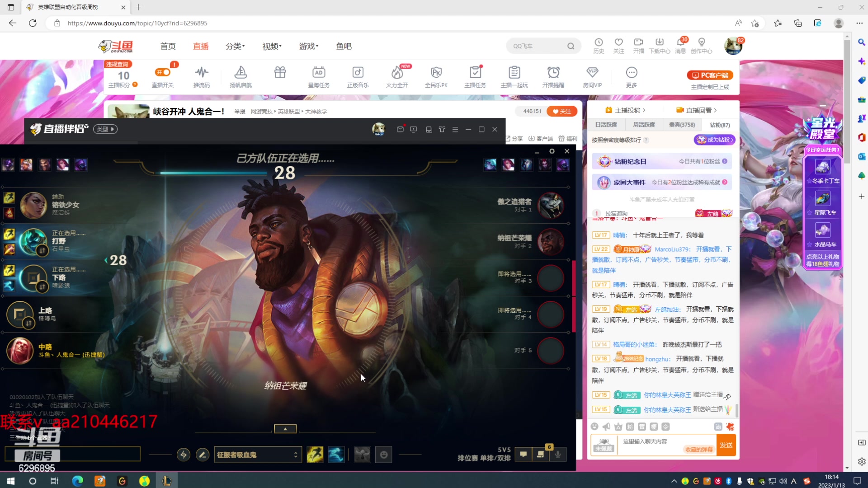Screen dimensions: 868x488
Task: Open rune edit pencil button in LoL client
Action: [x=203, y=455]
